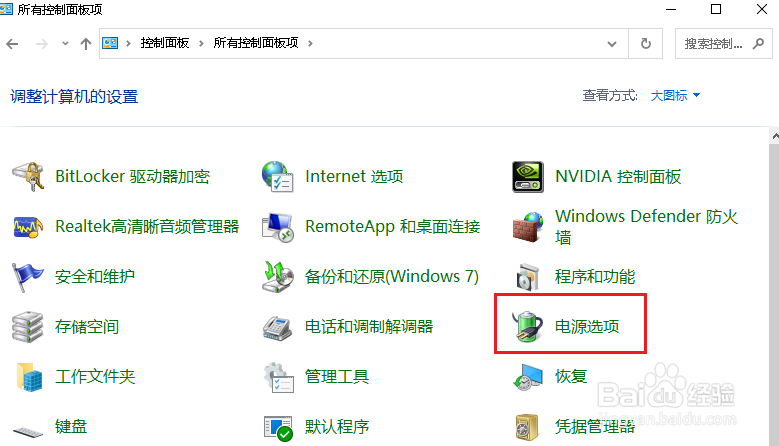Click the search magnifier icon
The height and width of the screenshot is (446, 779).
pos(758,44)
